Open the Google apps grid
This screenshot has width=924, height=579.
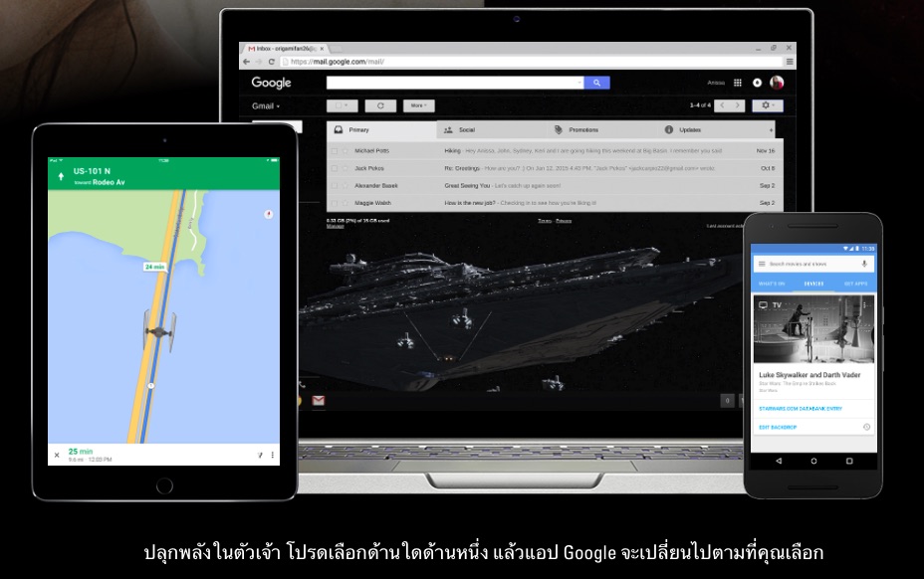pos(738,84)
